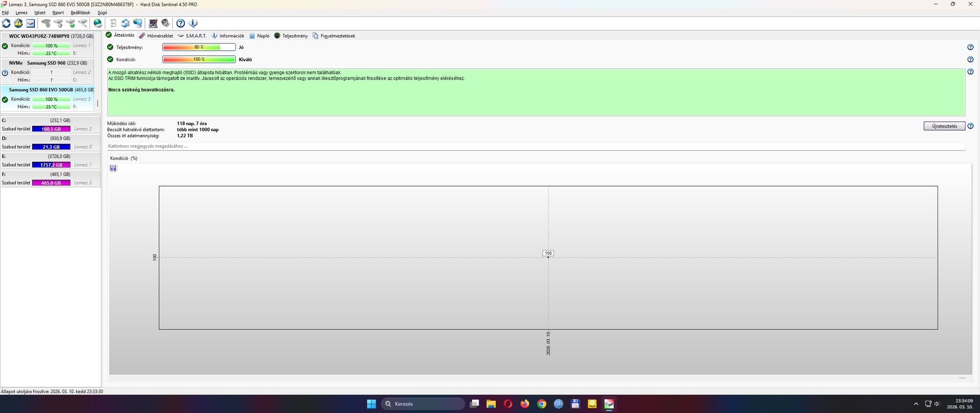Select WDC WD43PURZ-74BWPY0 disk in list

pyautogui.click(x=47, y=45)
